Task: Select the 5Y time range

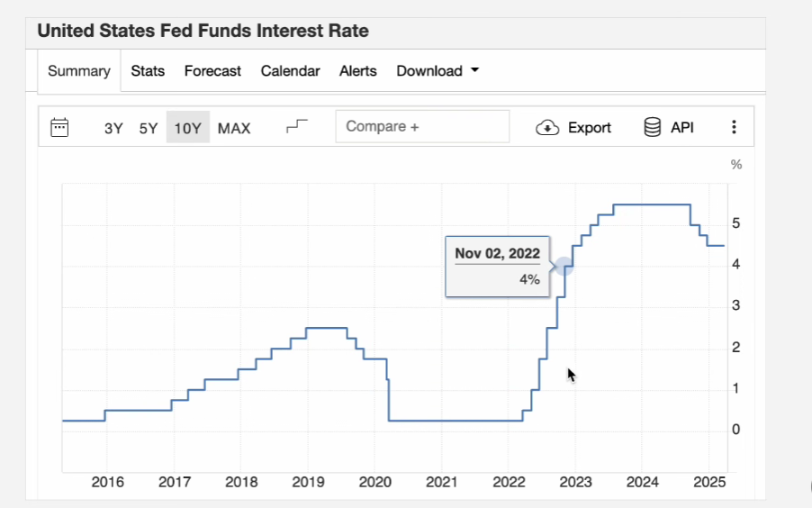Action: click(x=149, y=128)
